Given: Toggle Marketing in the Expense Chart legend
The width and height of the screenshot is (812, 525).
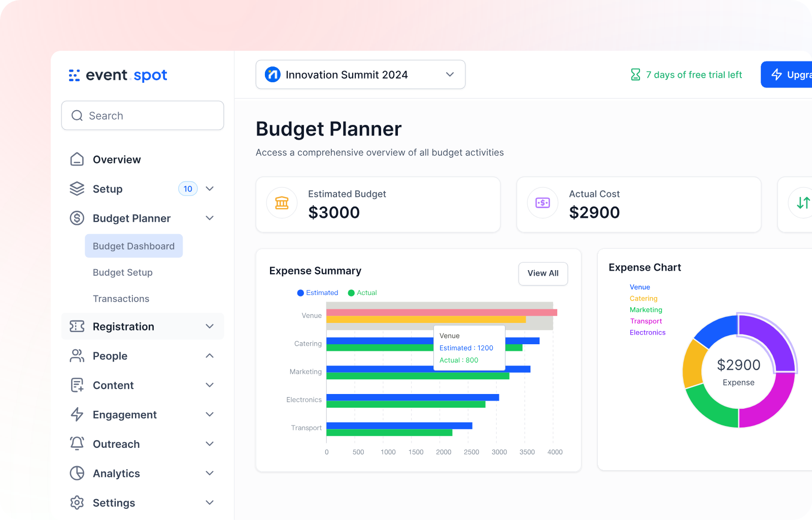Looking at the screenshot, I should (646, 310).
